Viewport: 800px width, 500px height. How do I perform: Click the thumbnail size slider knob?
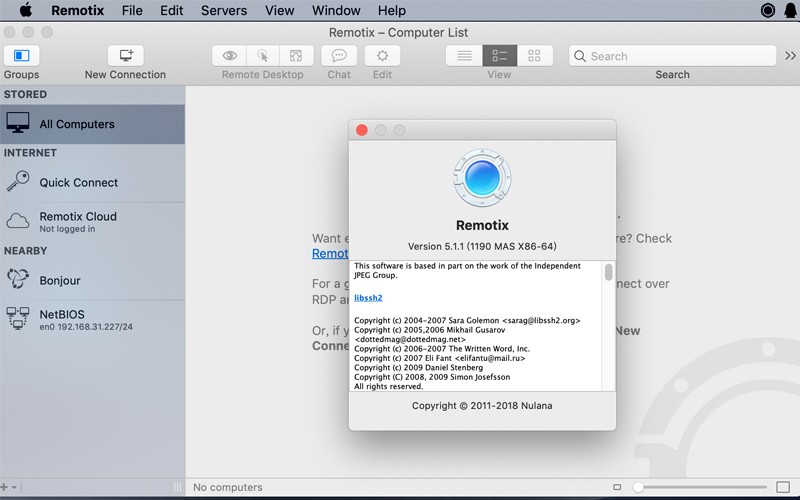(638, 487)
